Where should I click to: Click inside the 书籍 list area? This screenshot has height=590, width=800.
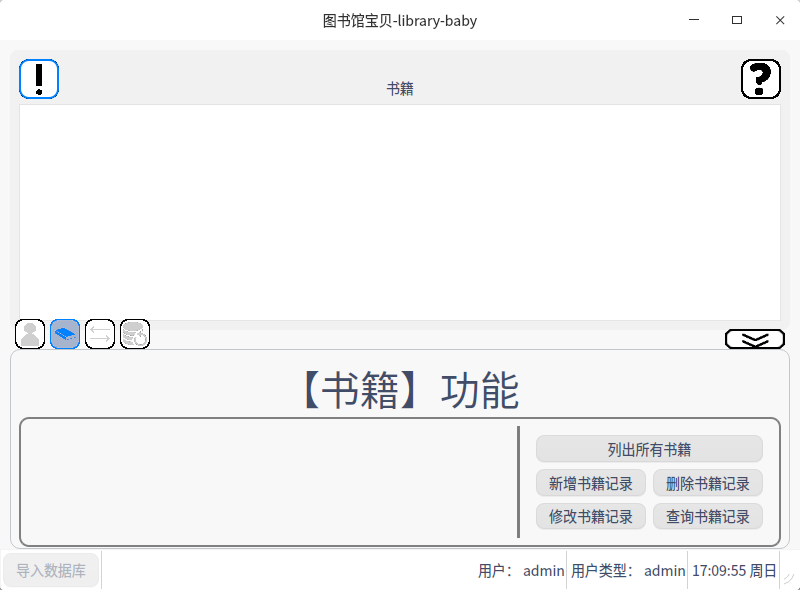point(400,212)
